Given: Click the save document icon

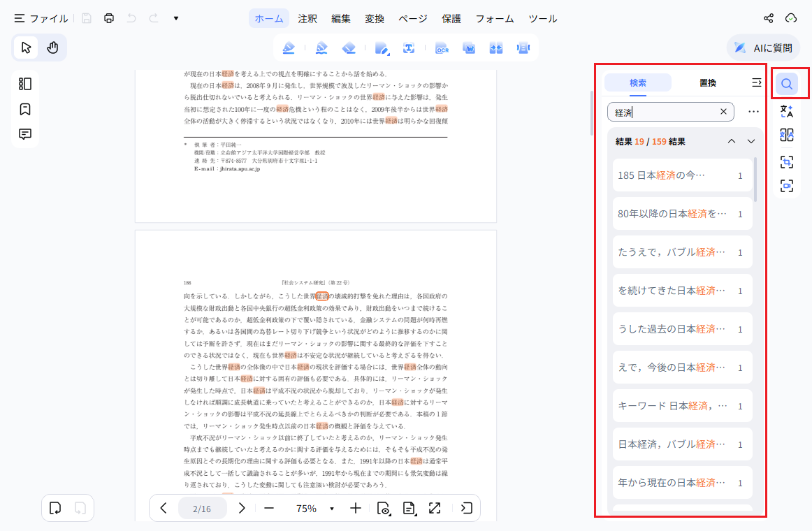Looking at the screenshot, I should tap(87, 19).
